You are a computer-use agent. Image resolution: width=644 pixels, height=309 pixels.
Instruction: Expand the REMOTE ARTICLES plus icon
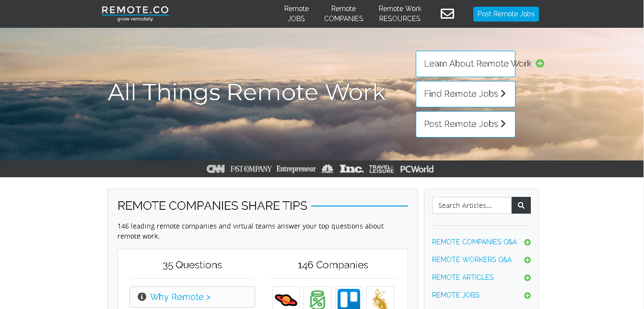click(527, 278)
